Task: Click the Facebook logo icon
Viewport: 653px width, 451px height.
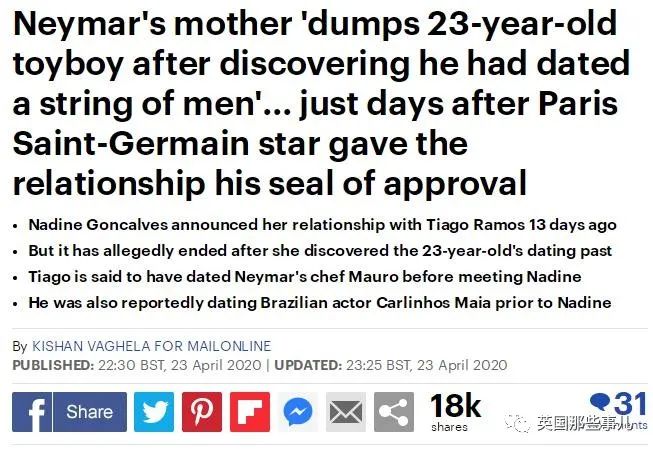Action: coord(32,411)
